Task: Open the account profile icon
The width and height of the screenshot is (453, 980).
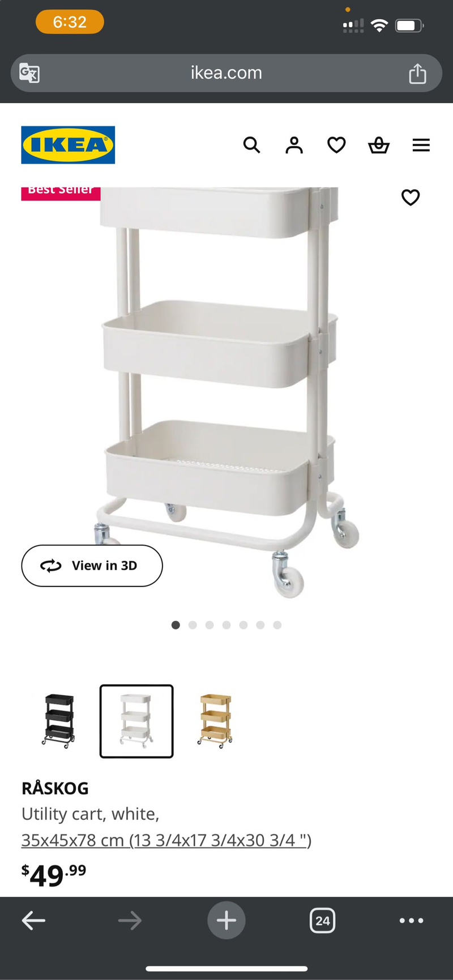Action: click(x=294, y=145)
